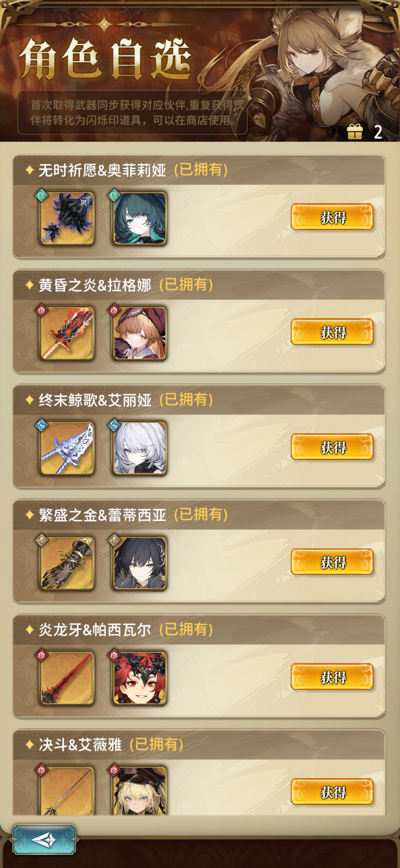
Task: Select the blonde 艾薇雅 portrait
Action: (139, 790)
